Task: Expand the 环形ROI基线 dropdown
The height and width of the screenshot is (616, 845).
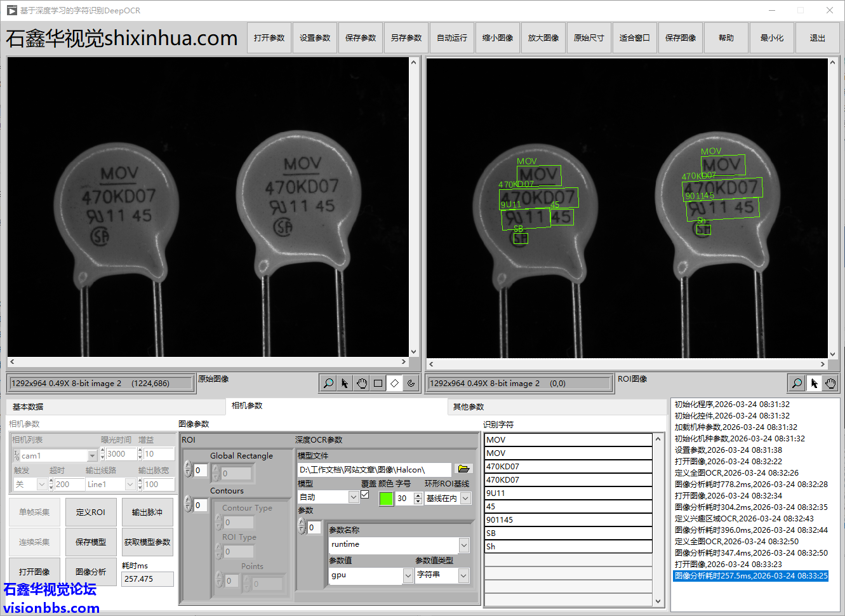Action: 466,499
